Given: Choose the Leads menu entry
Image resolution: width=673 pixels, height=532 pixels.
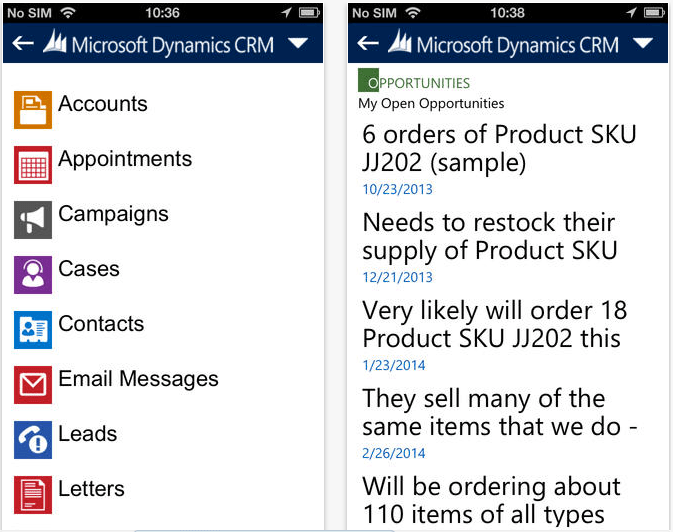Looking at the screenshot, I should 88,434.
